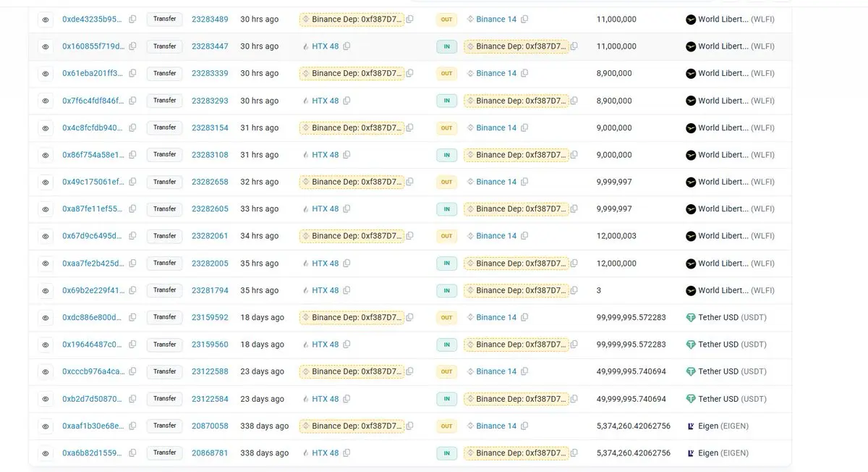
Task: Copy transaction hash 0x160855f719d
Action: click(132, 46)
